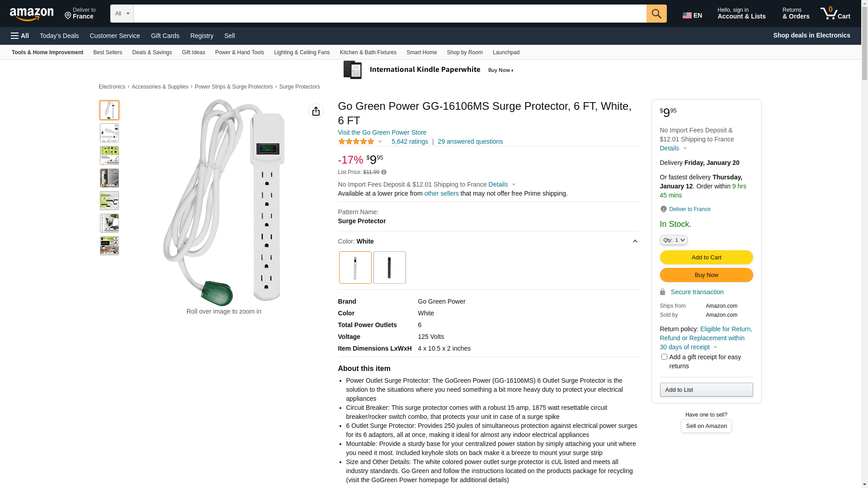The image size is (868, 488).
Task: Click the search magnifier button
Action: 656,14
